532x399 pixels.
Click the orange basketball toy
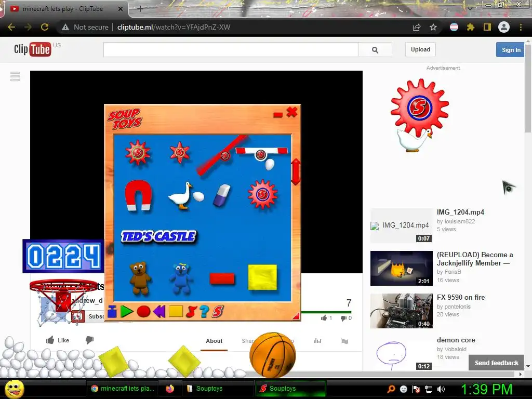pos(272,355)
